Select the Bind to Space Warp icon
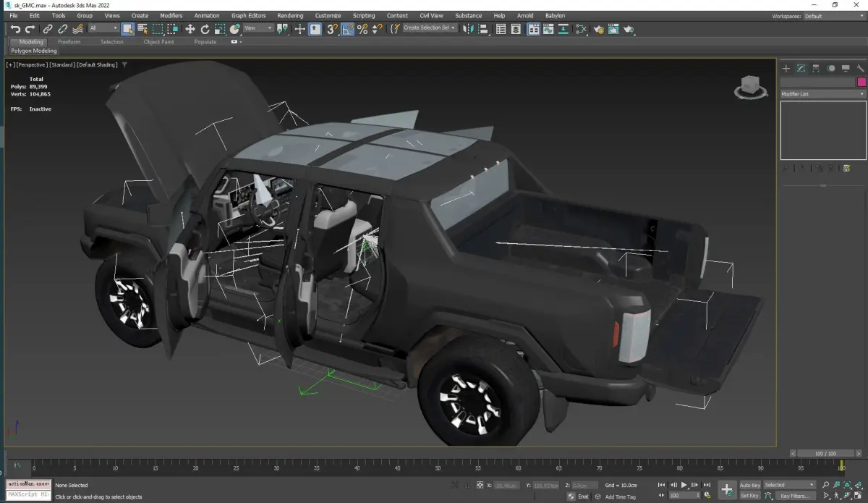Screen dimensions: 868x503 [x=78, y=29]
